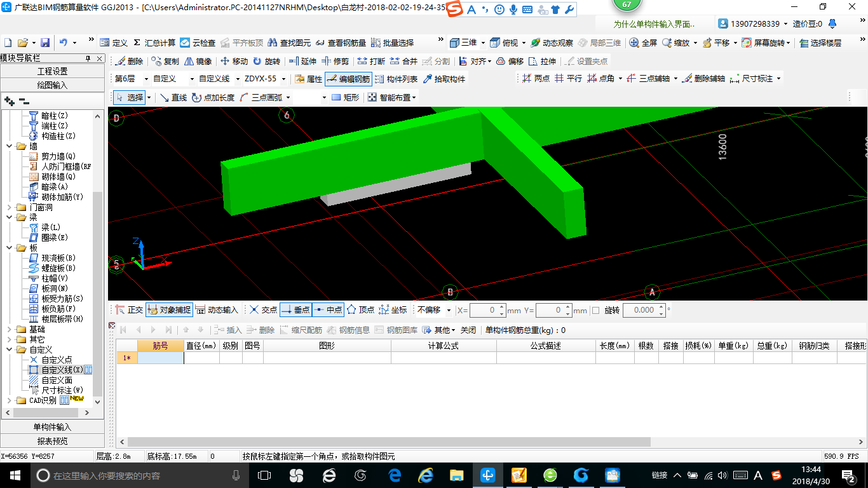The image size is (868, 488).
Task: Click the Save disk icon in toolbar
Action: (x=45, y=43)
